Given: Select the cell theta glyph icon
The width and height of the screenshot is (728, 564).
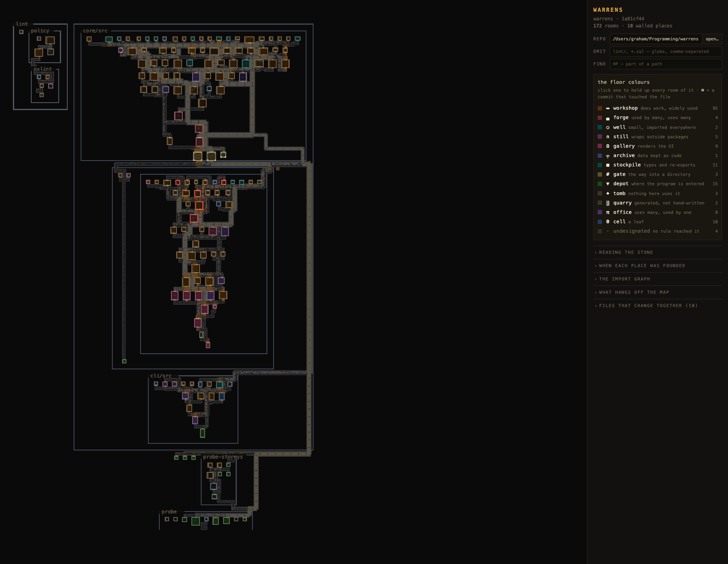Looking at the screenshot, I should coord(608,222).
